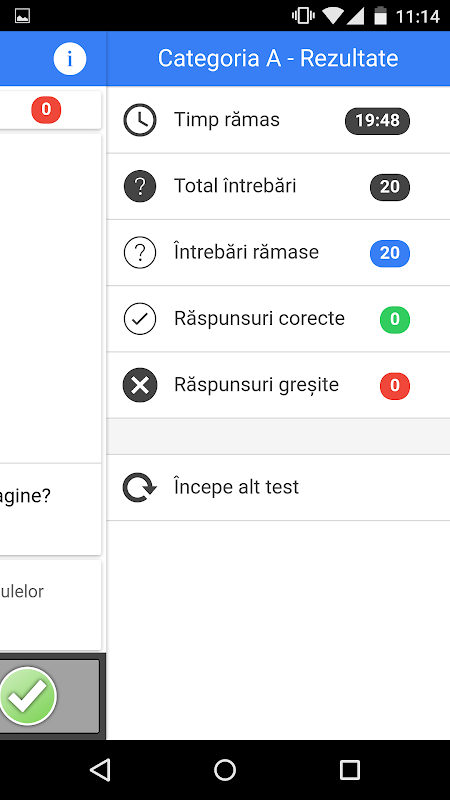Click the clock icon beside Timp rămas
450x800 pixels.
[140, 120]
